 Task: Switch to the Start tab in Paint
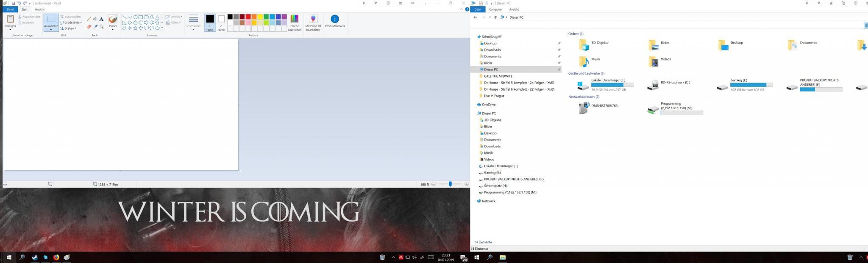pyautogui.click(x=25, y=9)
